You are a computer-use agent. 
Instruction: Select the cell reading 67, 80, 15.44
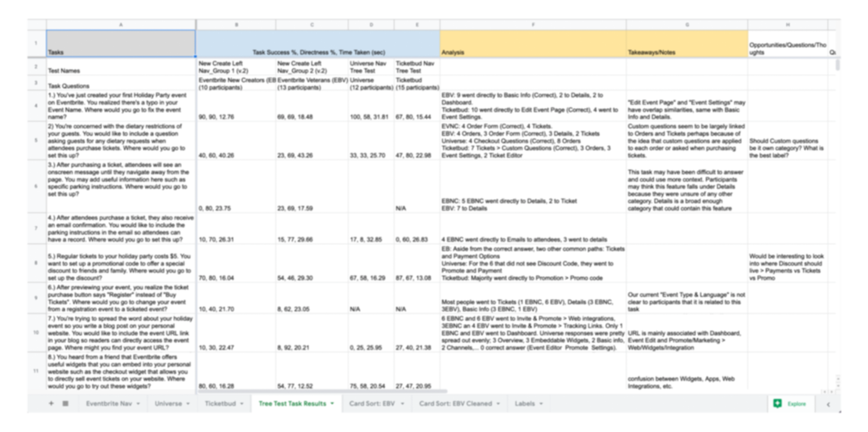point(417,106)
